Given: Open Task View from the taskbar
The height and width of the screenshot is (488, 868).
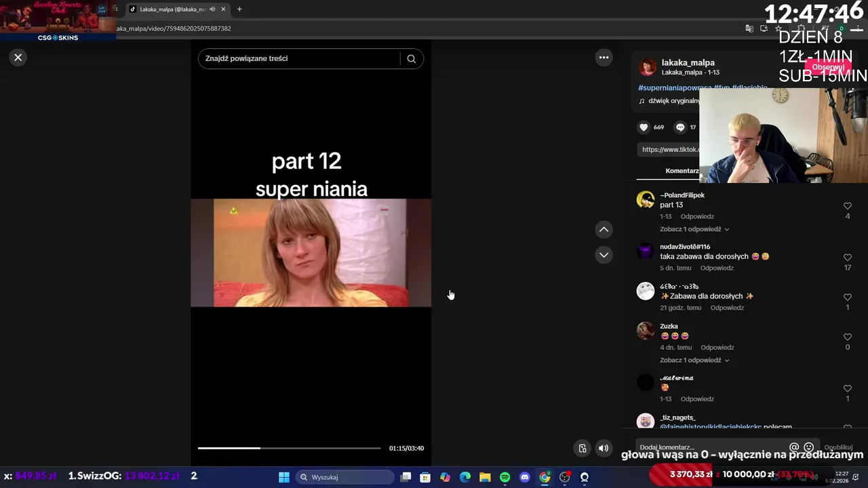Looking at the screenshot, I should [406, 477].
